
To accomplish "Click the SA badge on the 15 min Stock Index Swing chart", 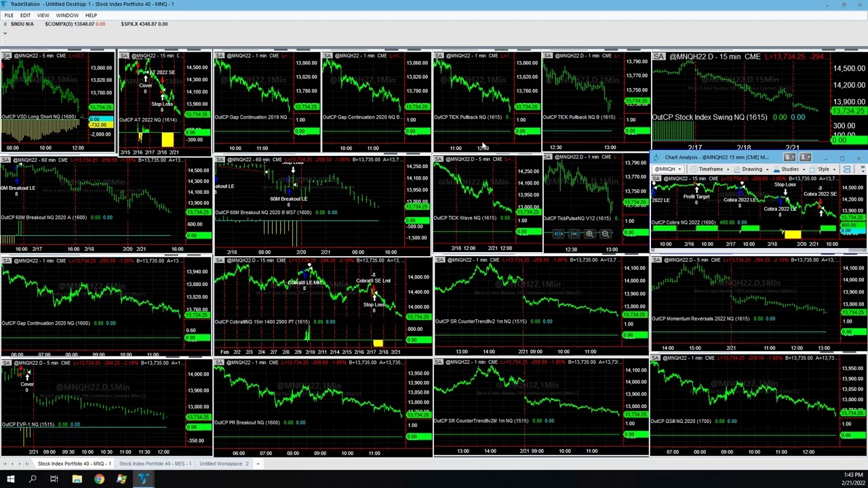I will click(x=658, y=57).
